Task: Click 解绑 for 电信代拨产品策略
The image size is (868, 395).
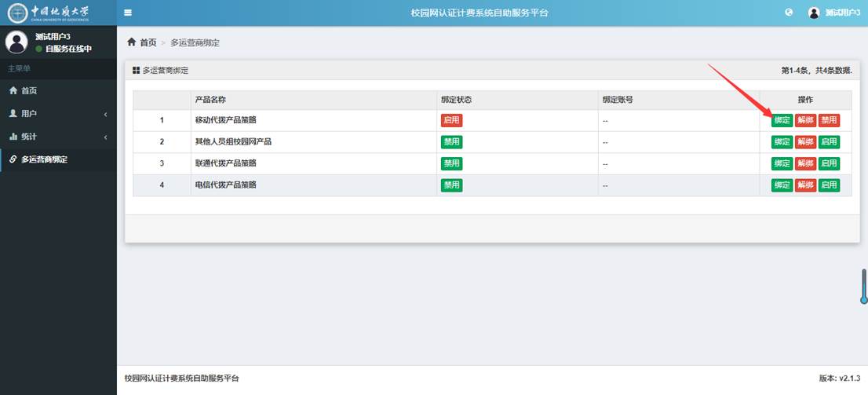Action: tap(805, 185)
